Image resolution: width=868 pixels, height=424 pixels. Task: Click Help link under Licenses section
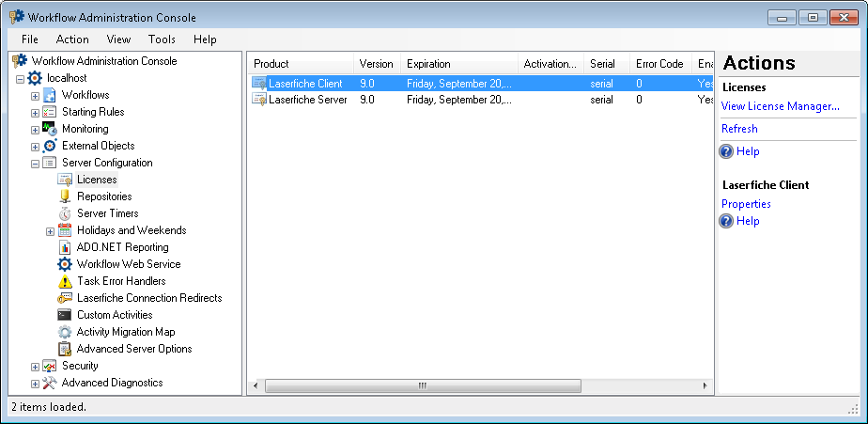(x=748, y=151)
